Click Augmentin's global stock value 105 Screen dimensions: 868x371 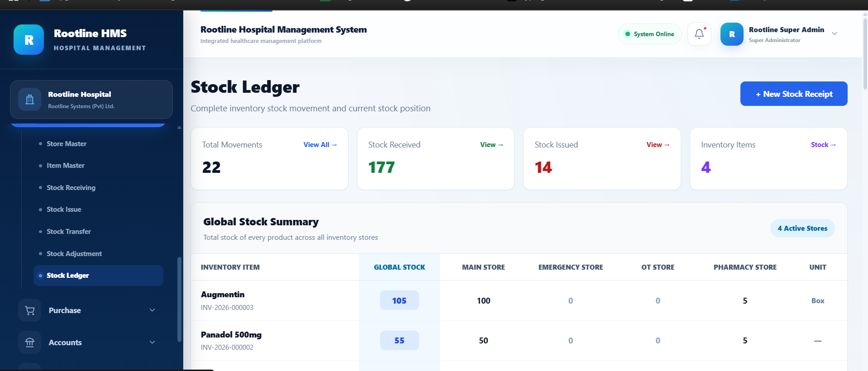[x=399, y=300]
